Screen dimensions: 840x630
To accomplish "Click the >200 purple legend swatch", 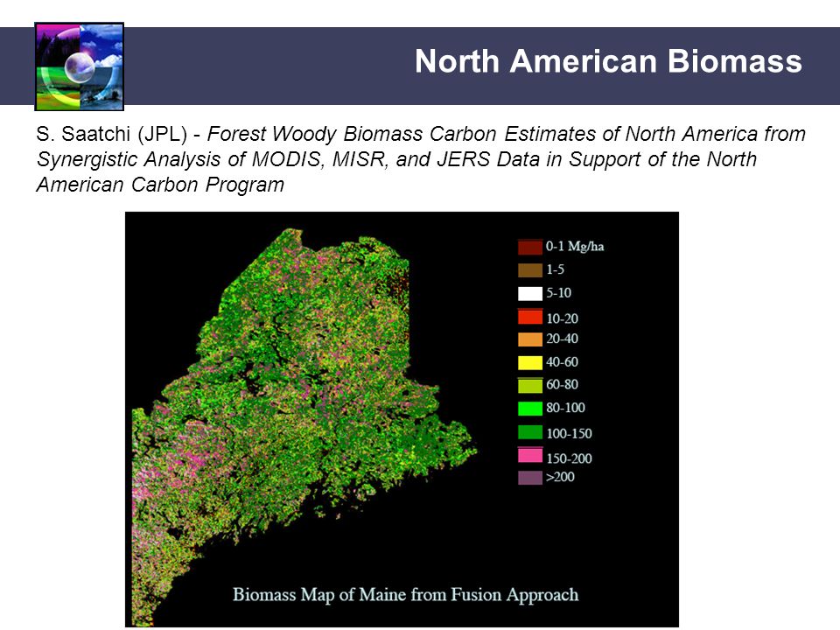I will [x=530, y=478].
